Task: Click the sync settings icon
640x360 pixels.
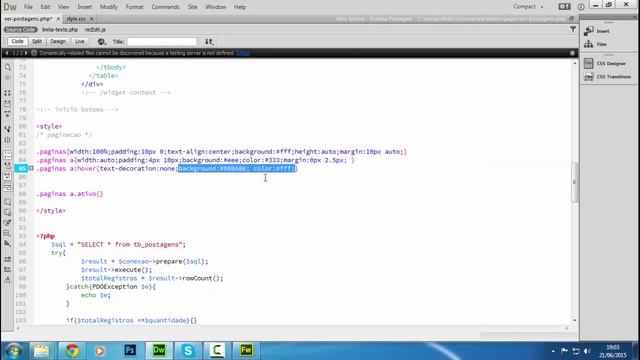Action: click(564, 7)
